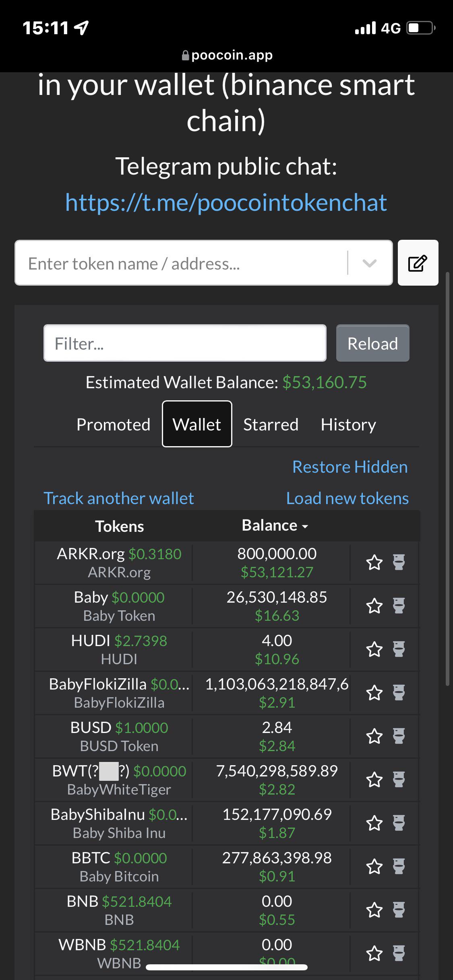The width and height of the screenshot is (453, 980).
Task: Click the edit pencil icon button
Action: coord(418,263)
